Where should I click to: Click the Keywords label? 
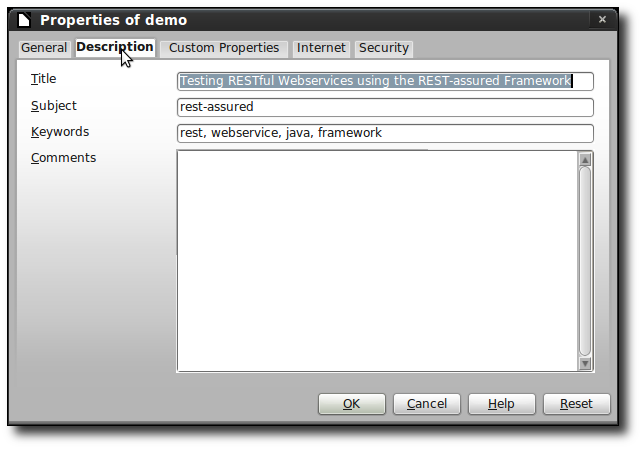[60, 132]
